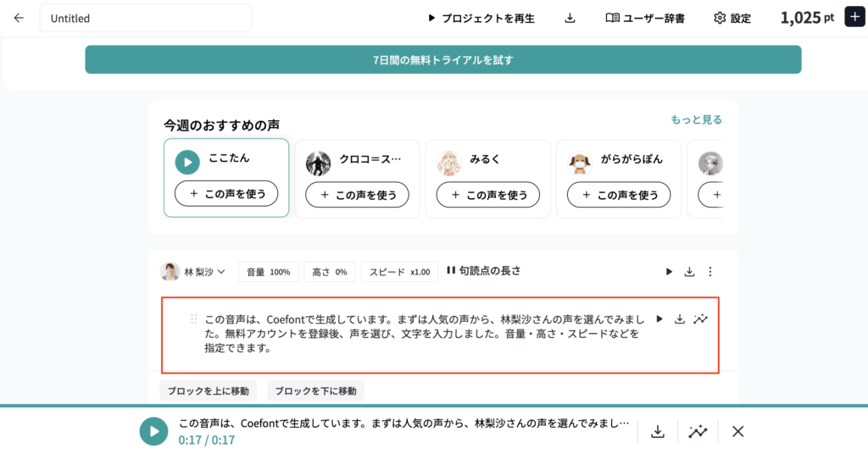Image resolution: width=868 pixels, height=454 pixels.
Task: Click the AI sparkle icon in text block
Action: pos(700,319)
